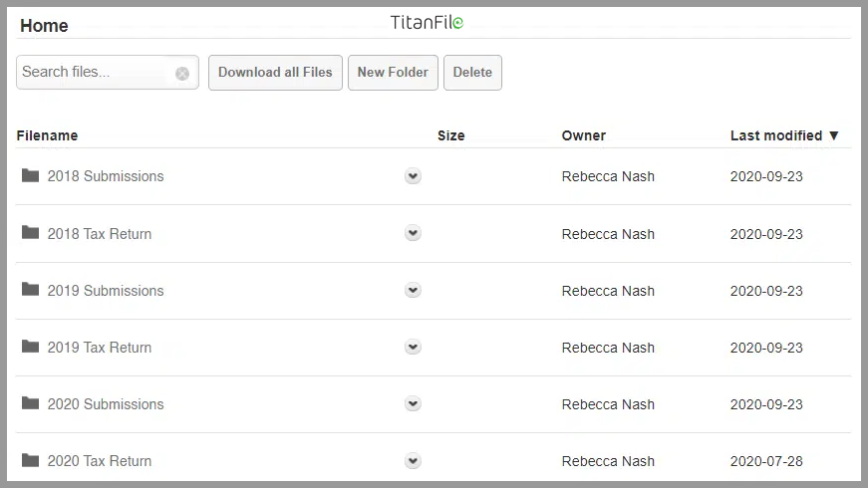Screen dimensions: 868x488
Task: Click the 2019 Tax Return folder icon
Action: (x=31, y=347)
